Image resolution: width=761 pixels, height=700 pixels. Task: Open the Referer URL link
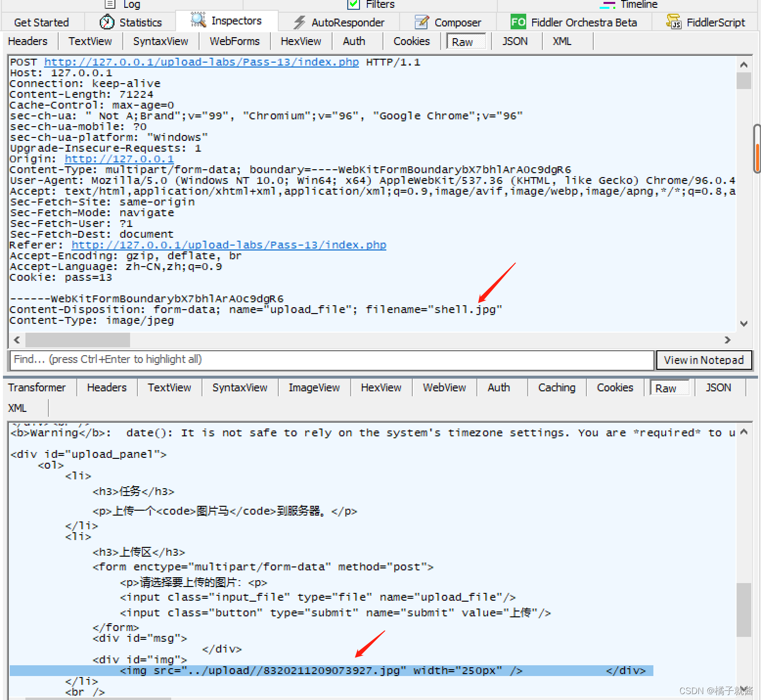coord(228,245)
